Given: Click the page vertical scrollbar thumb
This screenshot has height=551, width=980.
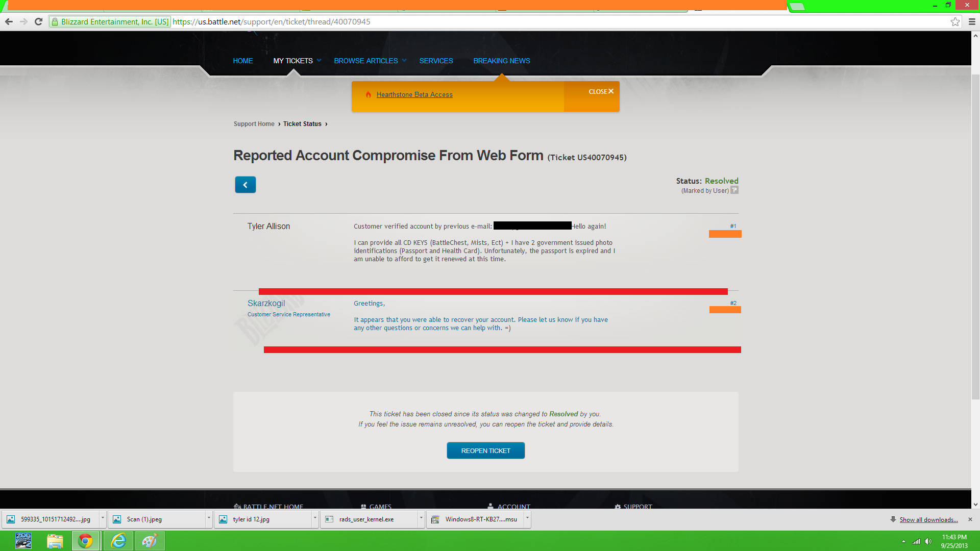Looking at the screenshot, I should pyautogui.click(x=975, y=237).
